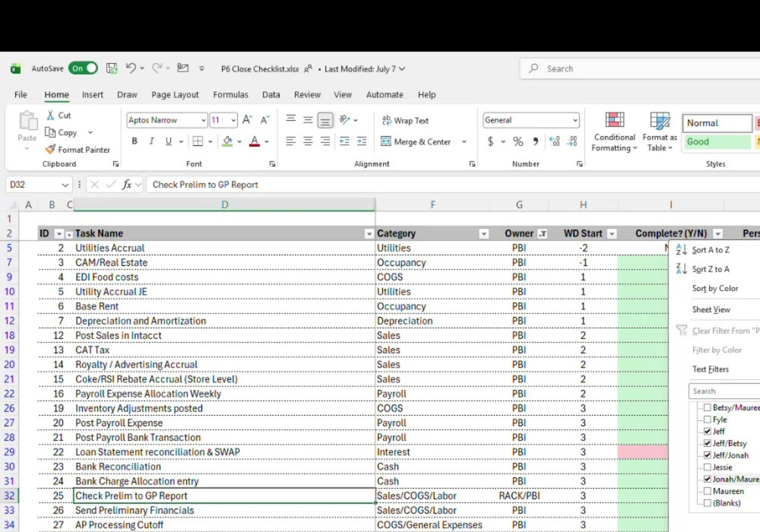Screen dimensions: 760x532
Task: Open the font size dropdown
Action: (x=233, y=120)
